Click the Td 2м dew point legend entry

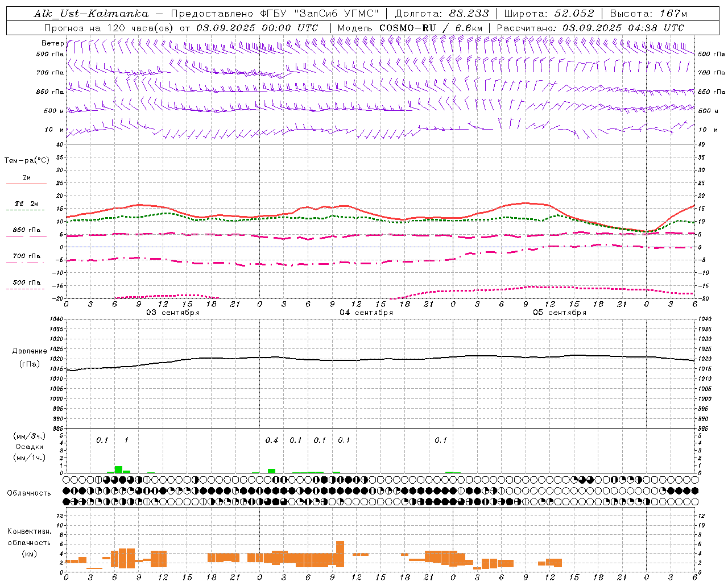26,203
